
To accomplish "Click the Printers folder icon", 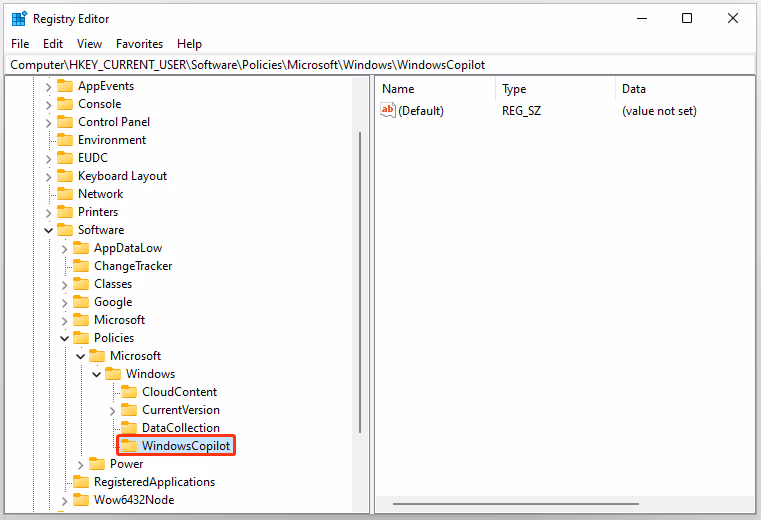I will click(65, 212).
